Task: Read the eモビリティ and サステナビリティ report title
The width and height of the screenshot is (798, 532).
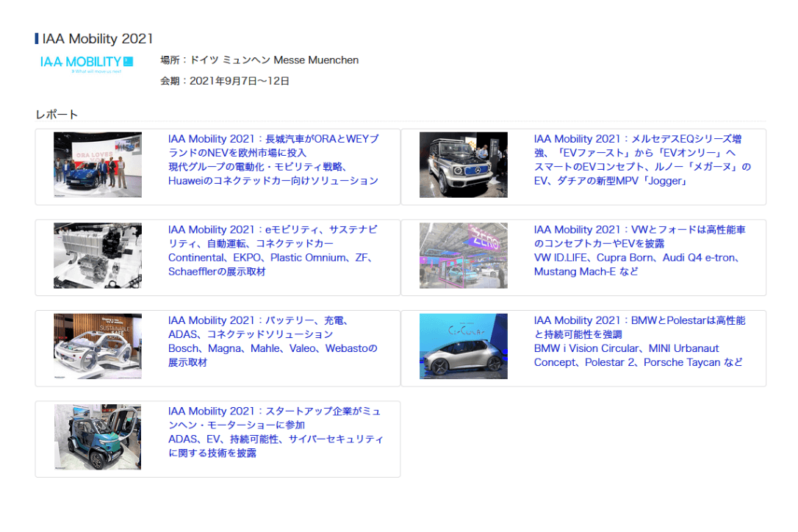Action: click(x=272, y=237)
